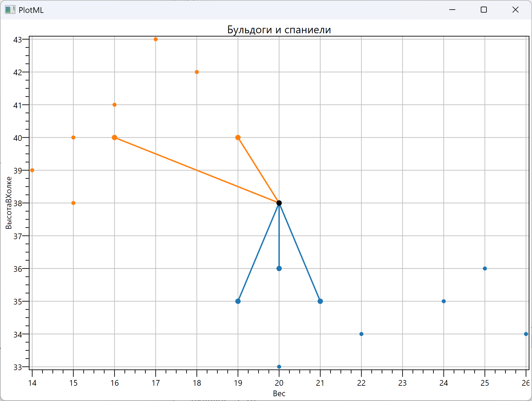The height and width of the screenshot is (401, 532).
Task: Maximize the PlotML window
Action: 483,10
